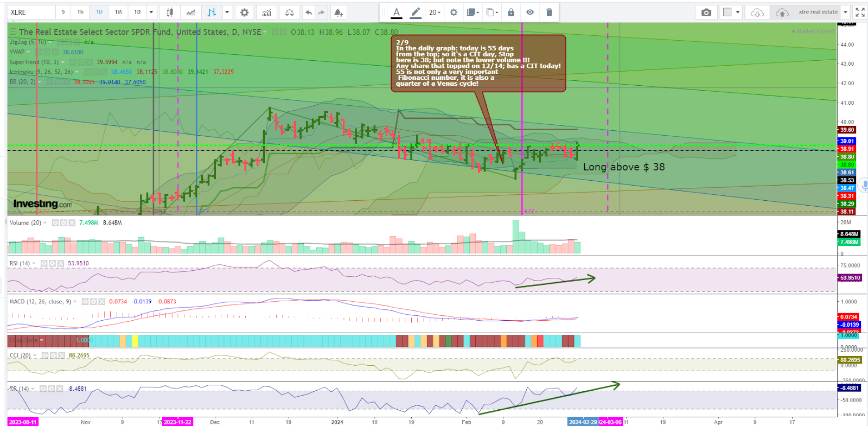Image resolution: width=868 pixels, height=426 pixels.
Task: Open the VWAP indicator dropdown
Action: point(28,52)
